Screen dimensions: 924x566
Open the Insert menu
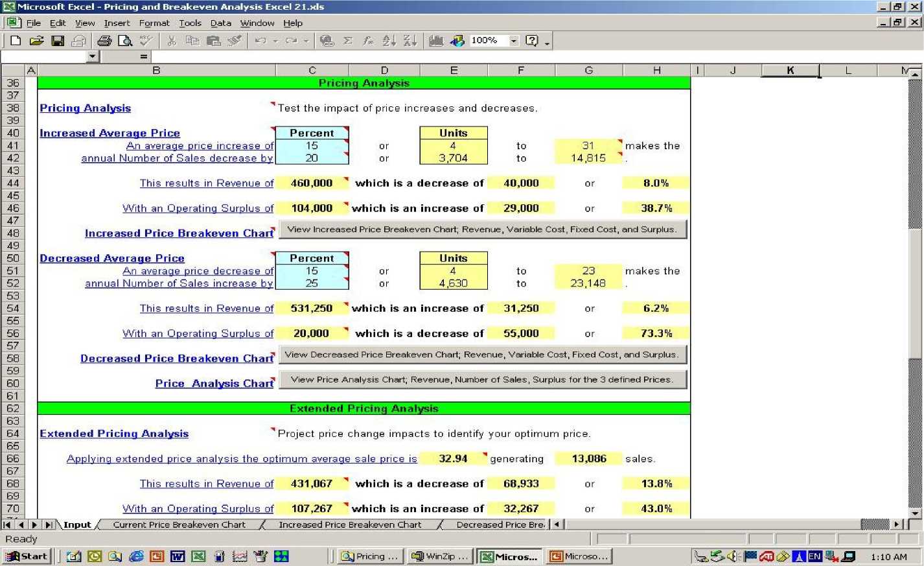[x=117, y=23]
